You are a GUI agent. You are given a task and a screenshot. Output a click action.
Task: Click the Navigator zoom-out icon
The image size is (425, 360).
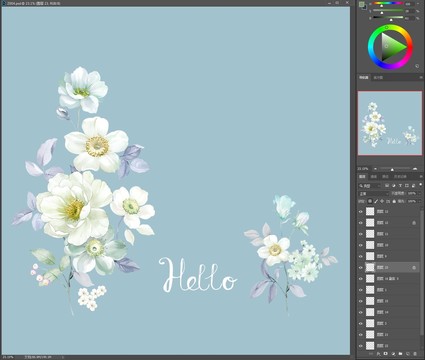click(x=375, y=169)
